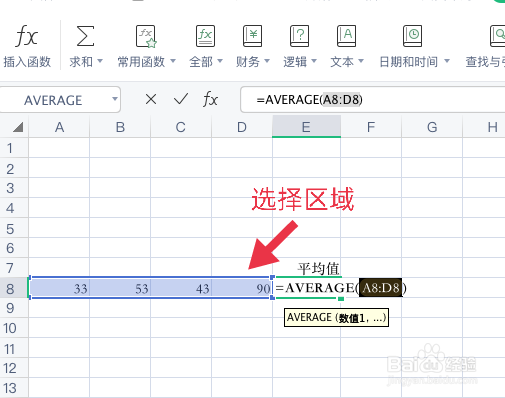Click the 逻辑 label text

[295, 62]
